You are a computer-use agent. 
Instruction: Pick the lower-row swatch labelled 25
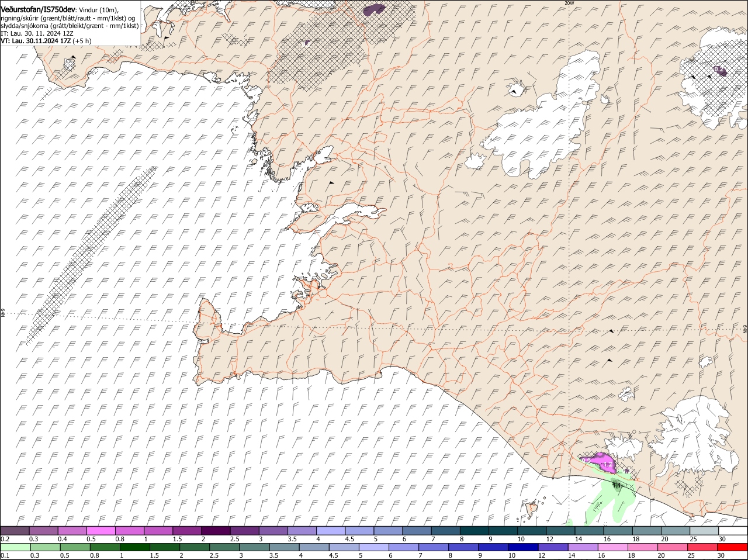(702, 548)
